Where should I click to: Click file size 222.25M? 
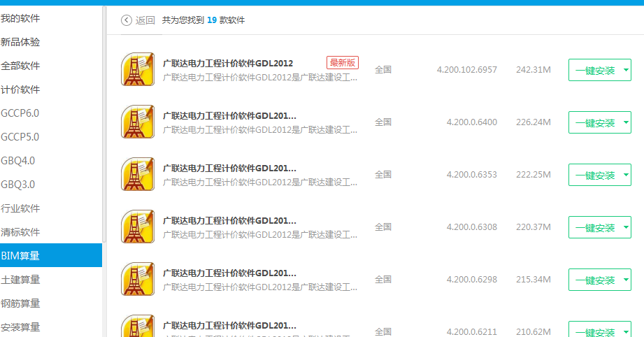coord(534,175)
